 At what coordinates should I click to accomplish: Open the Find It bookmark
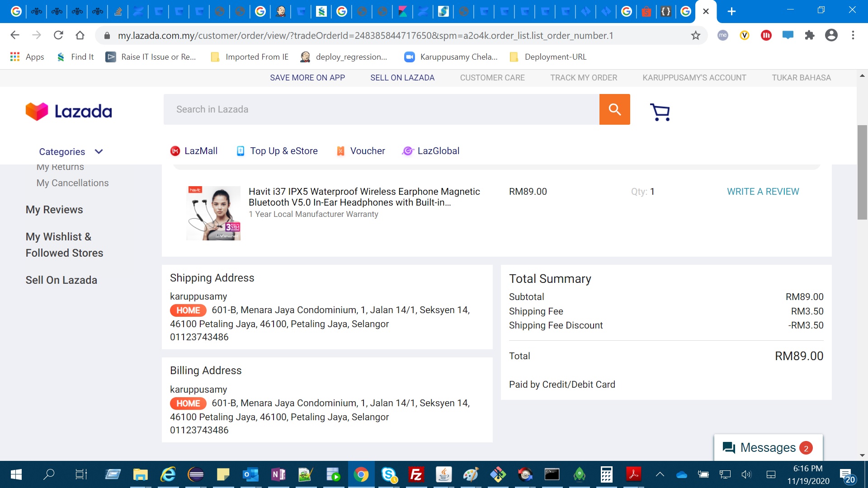click(x=76, y=56)
